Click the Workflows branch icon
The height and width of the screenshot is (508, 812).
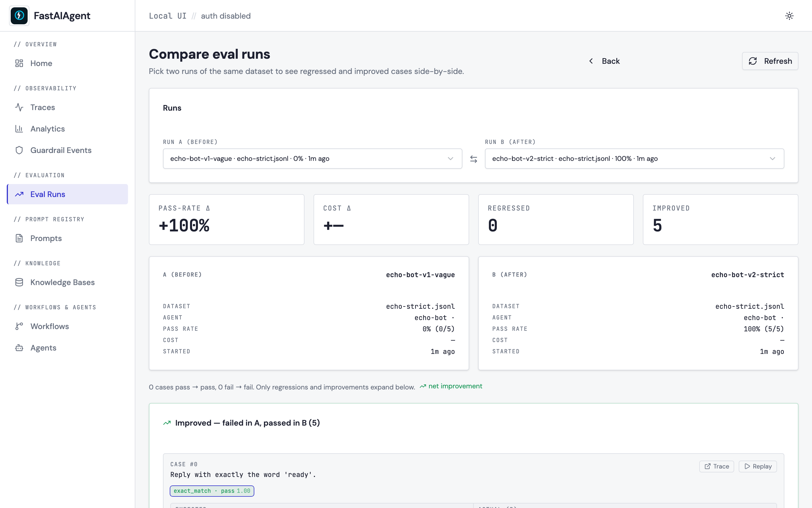[x=19, y=326]
